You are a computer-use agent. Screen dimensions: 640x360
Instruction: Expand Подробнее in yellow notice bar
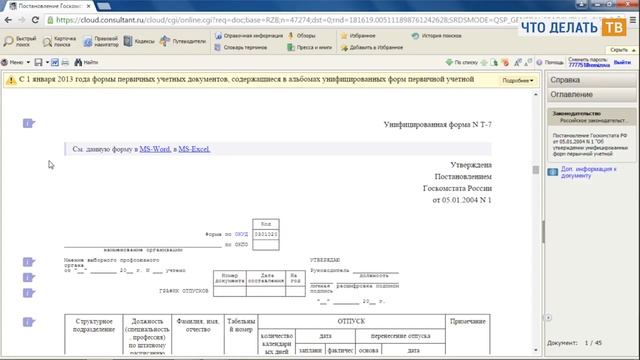pos(518,80)
